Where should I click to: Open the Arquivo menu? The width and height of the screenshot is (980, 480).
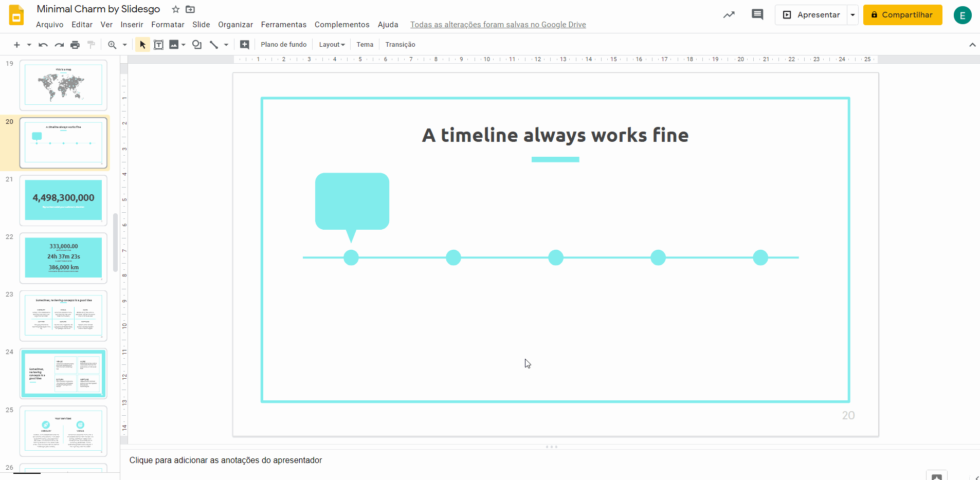(50, 25)
